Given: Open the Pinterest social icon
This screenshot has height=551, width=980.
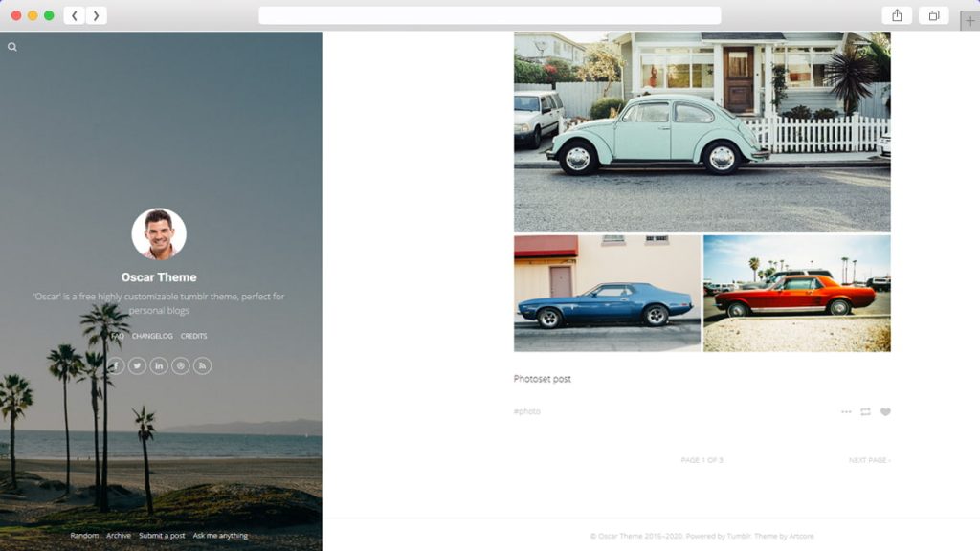Looking at the screenshot, I should point(181,365).
